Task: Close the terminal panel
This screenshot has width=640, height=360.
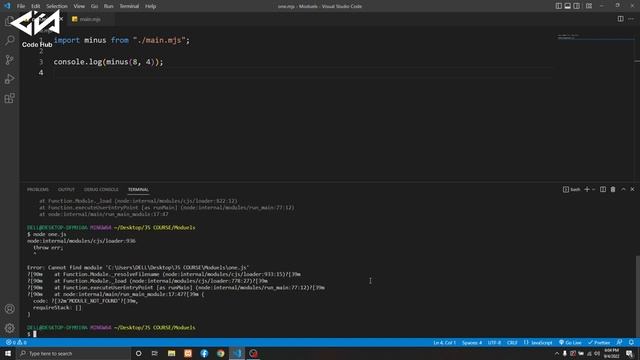Action: coord(632,189)
